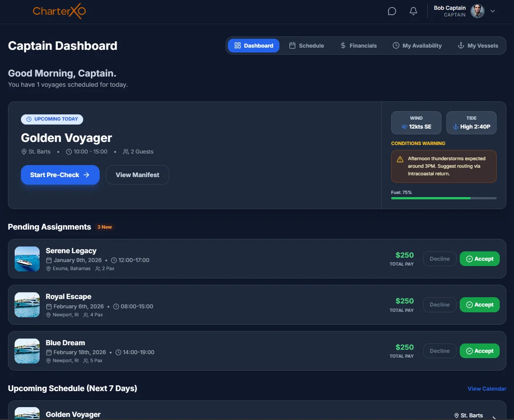
Task: Click the Golden Voyager voyage title
Action: pos(67,138)
